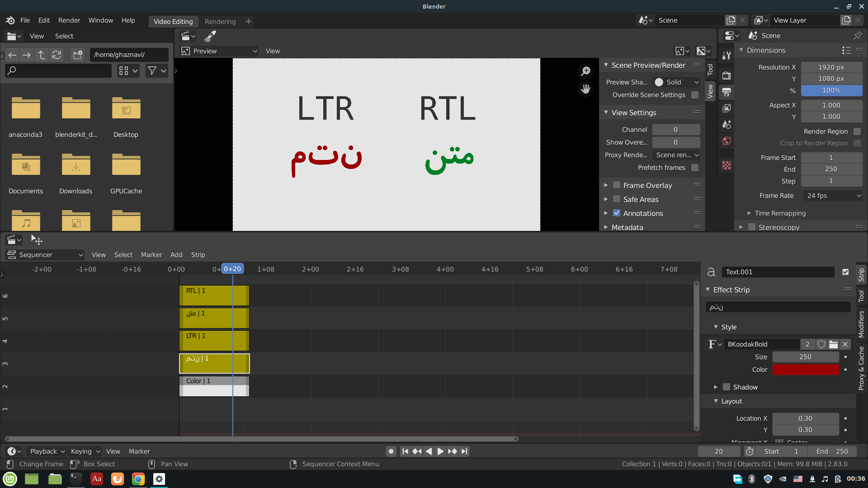The image size is (868, 488).
Task: Switch to the Rendering workspace tab
Action: [220, 21]
